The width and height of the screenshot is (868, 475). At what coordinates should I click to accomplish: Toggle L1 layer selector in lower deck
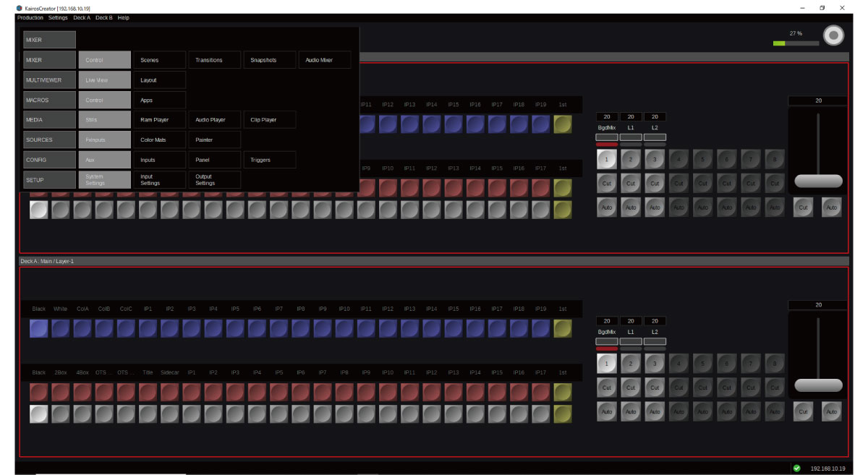click(x=631, y=341)
